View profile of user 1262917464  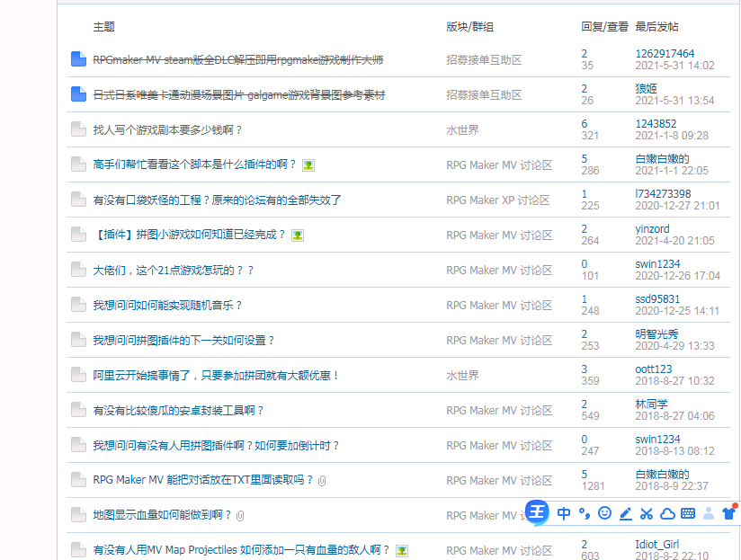pyautogui.click(x=665, y=53)
